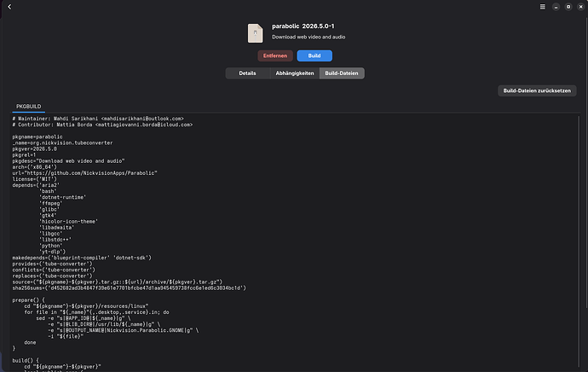Maximize the package manager window

(x=568, y=7)
